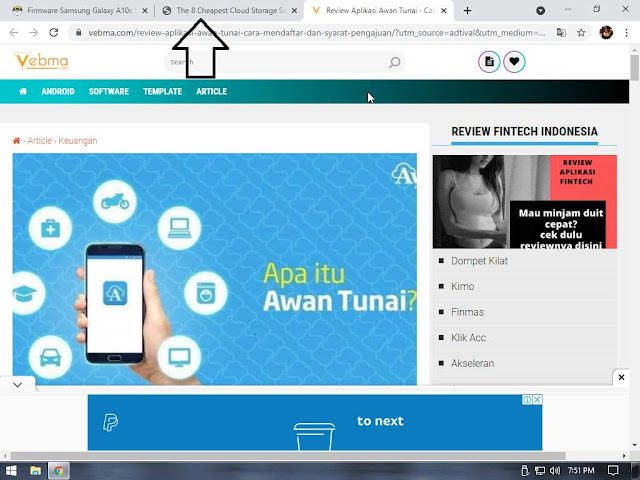Click PayPal ad banner
Viewport: 640px width, 480px height.
click(315, 422)
